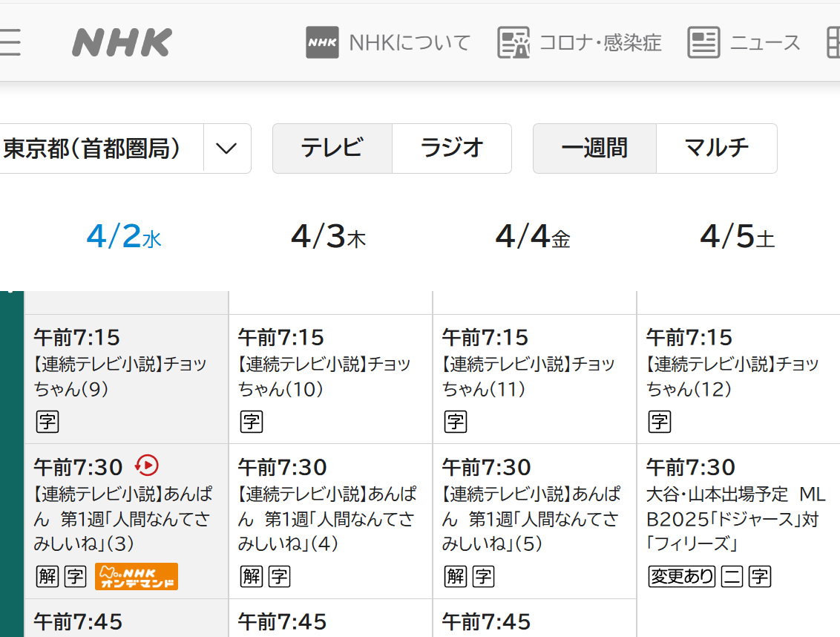This screenshot has height=637, width=840.
Task: Open the hamburger menu icon
Action: (x=10, y=42)
